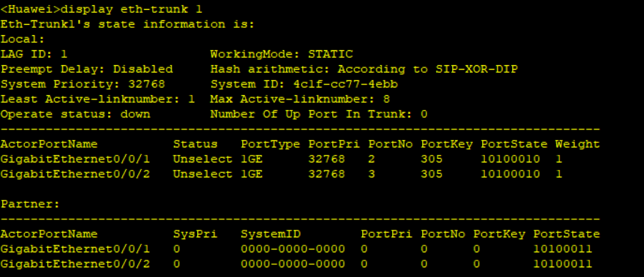Click 'Unselect' status of GigabitEthernet0/0/1

(202, 159)
